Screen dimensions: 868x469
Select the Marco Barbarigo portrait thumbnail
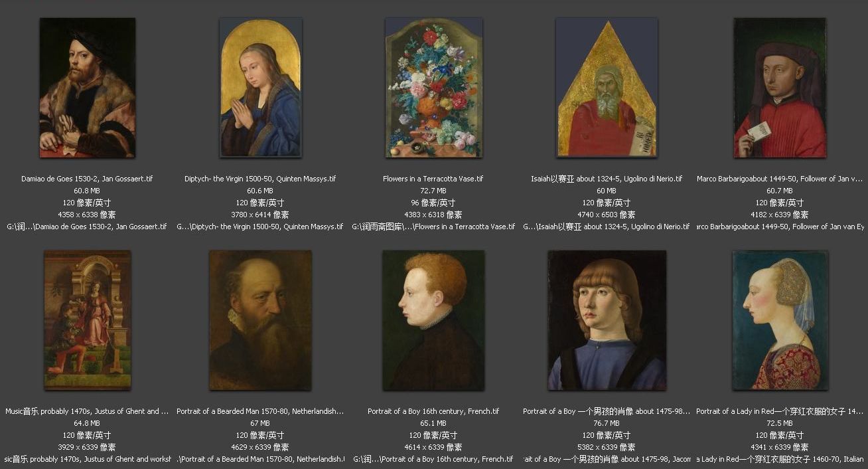pos(780,88)
